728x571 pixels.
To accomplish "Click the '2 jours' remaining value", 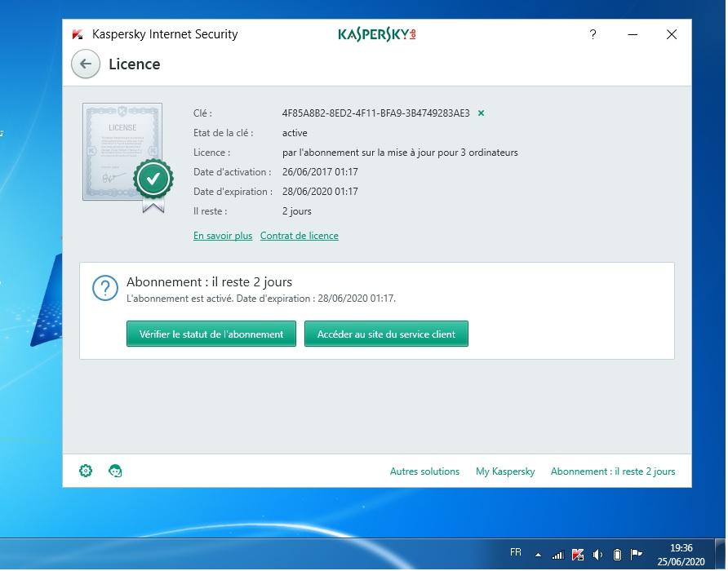I will pyautogui.click(x=297, y=211).
